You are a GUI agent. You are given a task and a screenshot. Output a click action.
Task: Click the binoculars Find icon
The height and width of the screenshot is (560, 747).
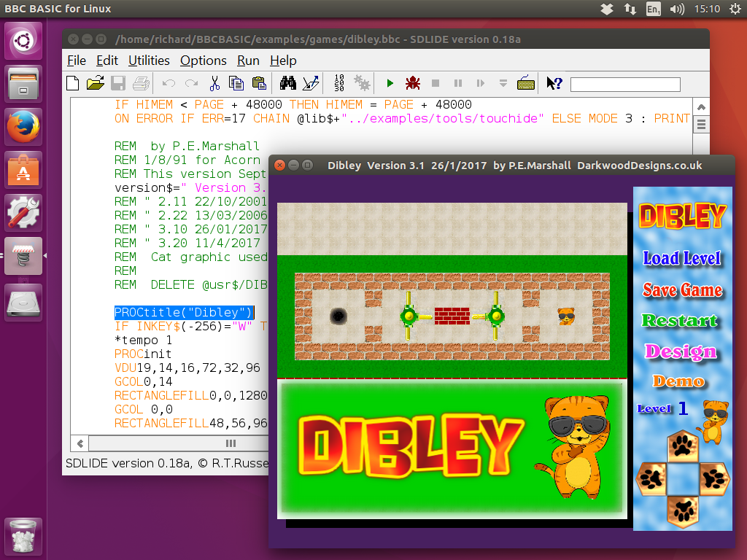coord(287,83)
